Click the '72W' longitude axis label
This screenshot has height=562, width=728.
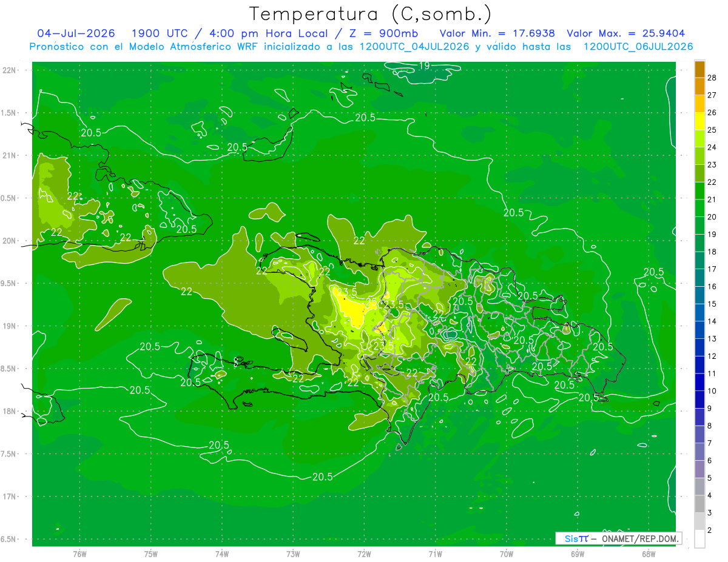(x=364, y=554)
